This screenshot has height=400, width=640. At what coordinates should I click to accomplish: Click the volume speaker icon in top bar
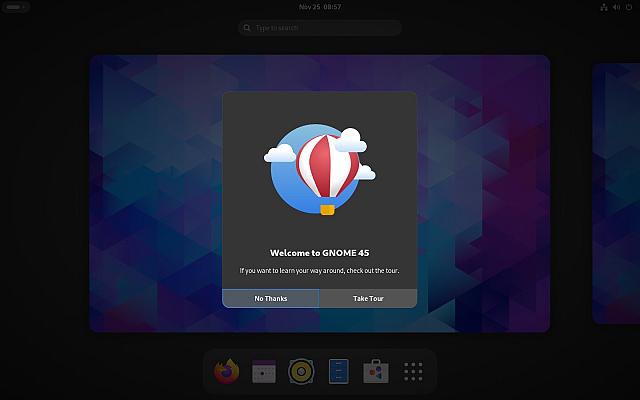[616, 7]
